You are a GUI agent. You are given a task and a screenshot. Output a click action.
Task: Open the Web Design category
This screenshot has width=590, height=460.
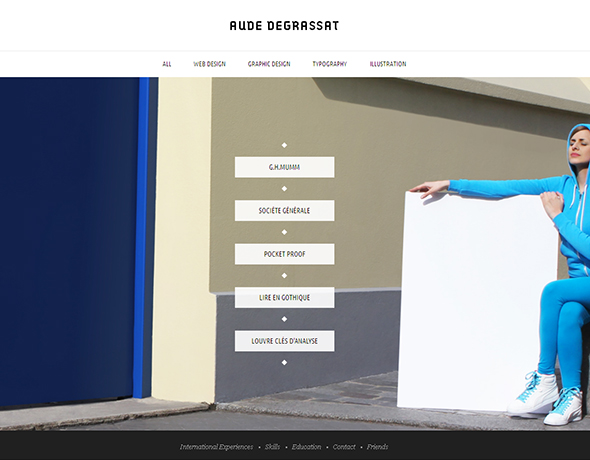click(x=209, y=64)
